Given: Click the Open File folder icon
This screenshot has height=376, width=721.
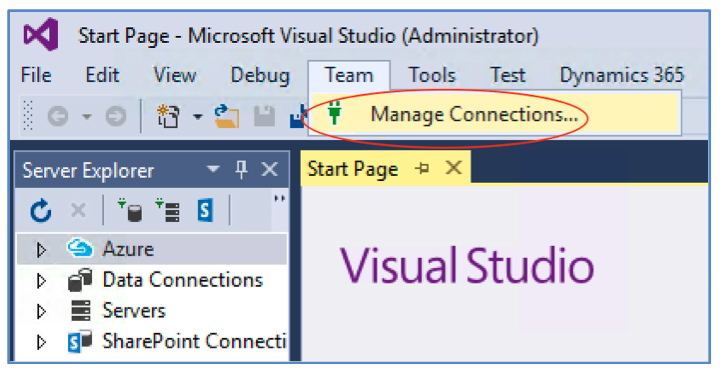Looking at the screenshot, I should click(227, 116).
